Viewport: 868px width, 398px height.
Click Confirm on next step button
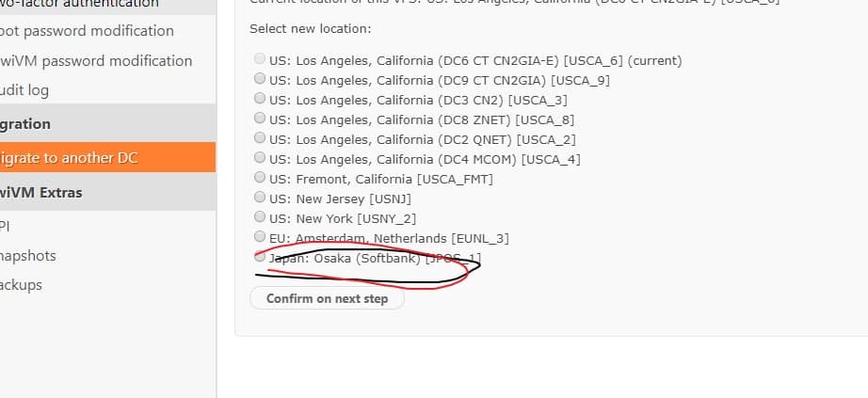coord(327,298)
